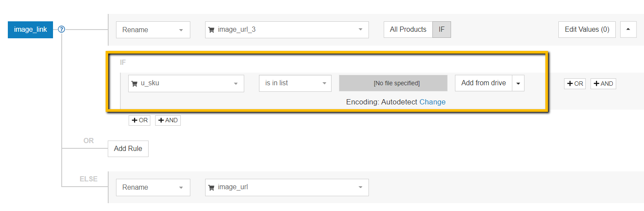Click the Add from drive button
Viewport: 644px width, 211px height.
coord(483,83)
